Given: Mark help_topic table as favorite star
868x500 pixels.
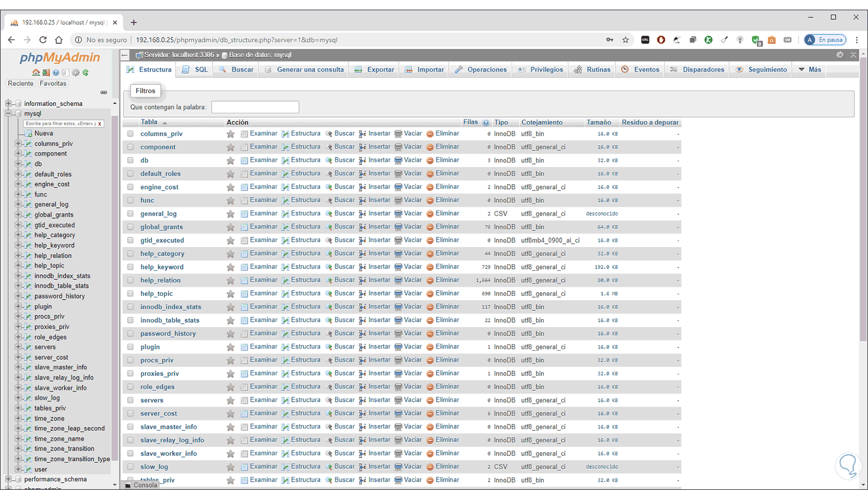Looking at the screenshot, I should pyautogui.click(x=230, y=294).
